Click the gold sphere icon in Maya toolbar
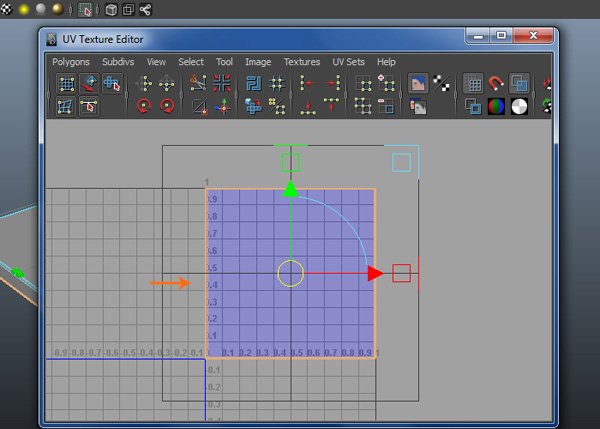Image resolution: width=600 pixels, height=429 pixels. point(58,9)
